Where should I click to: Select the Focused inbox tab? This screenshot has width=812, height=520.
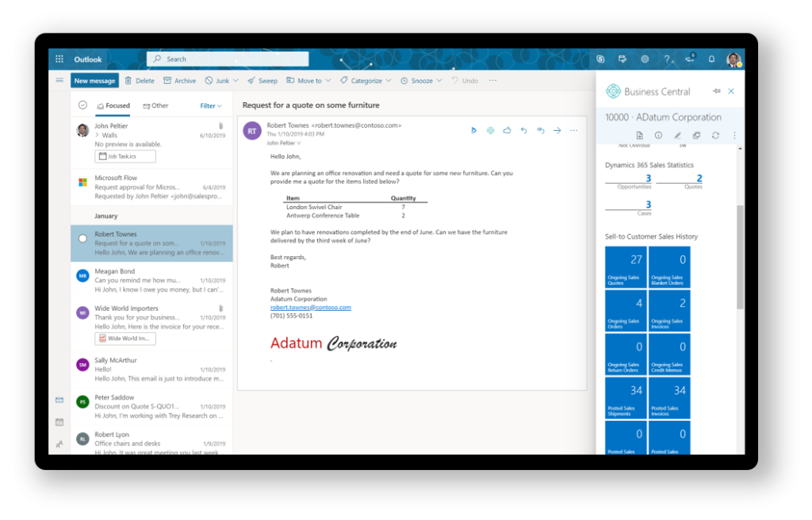click(113, 105)
